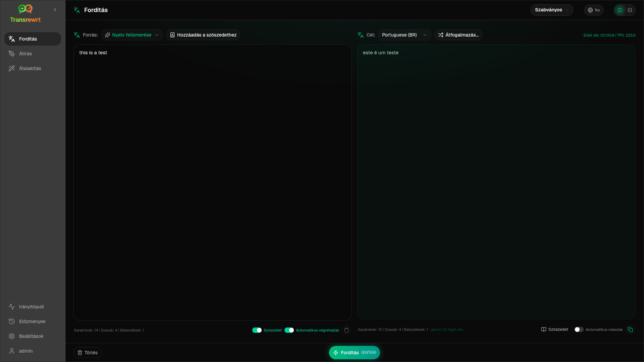644x362 pixels.
Task: Toggle Automatikus végrehajtás switch
Action: (x=289, y=330)
